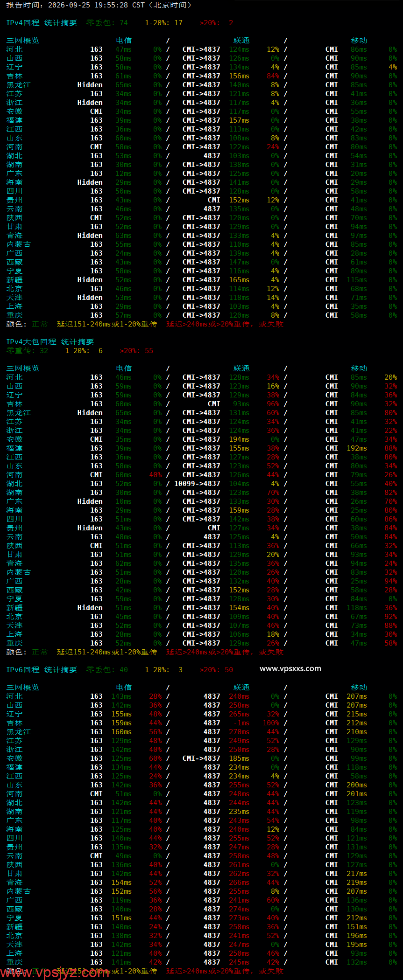This screenshot has width=403, height=980.
Task: Click 重庆 row's '58%' in IPv4大包回程 table
Action: click(391, 643)
